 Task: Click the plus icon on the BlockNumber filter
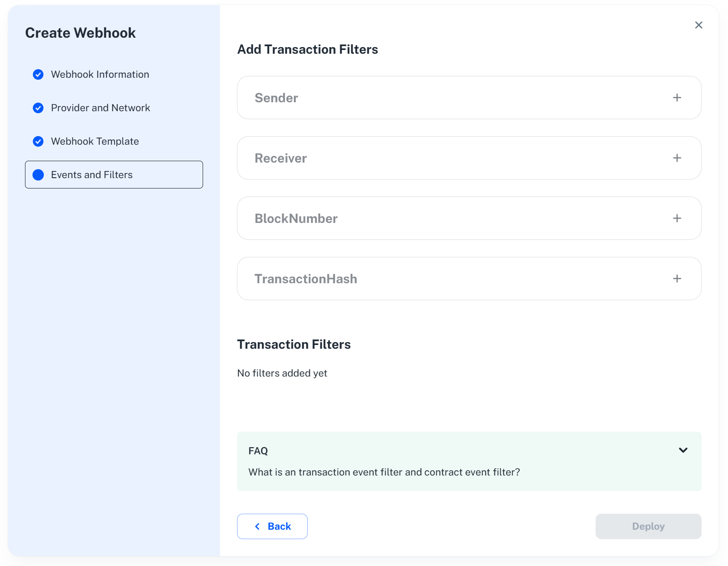677,218
